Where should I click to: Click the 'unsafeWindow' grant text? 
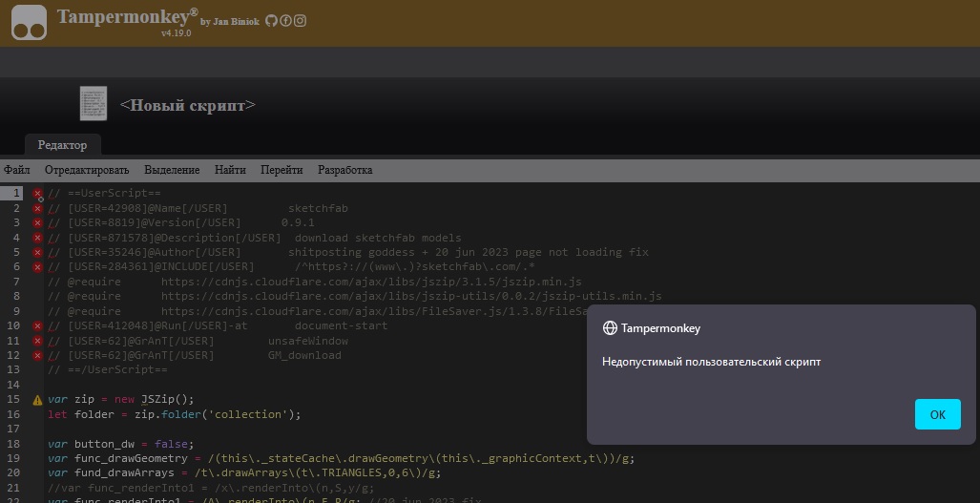point(308,341)
